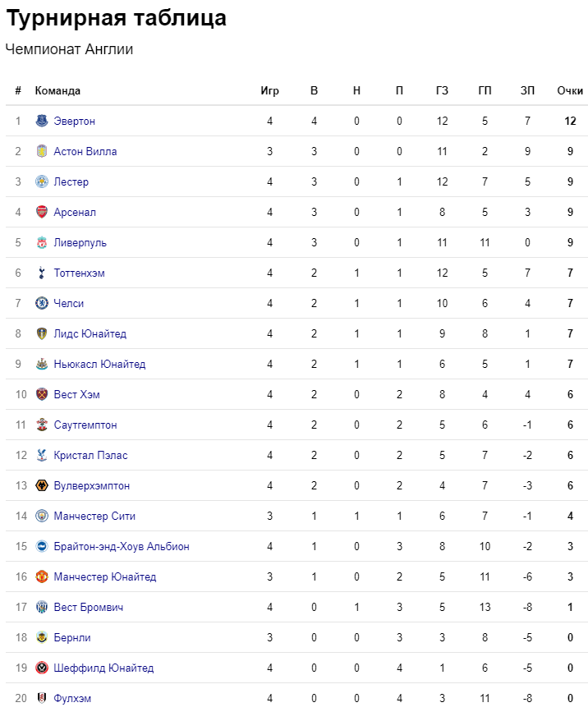Click the Tottenham crest icon
The image size is (588, 721).
[42, 273]
